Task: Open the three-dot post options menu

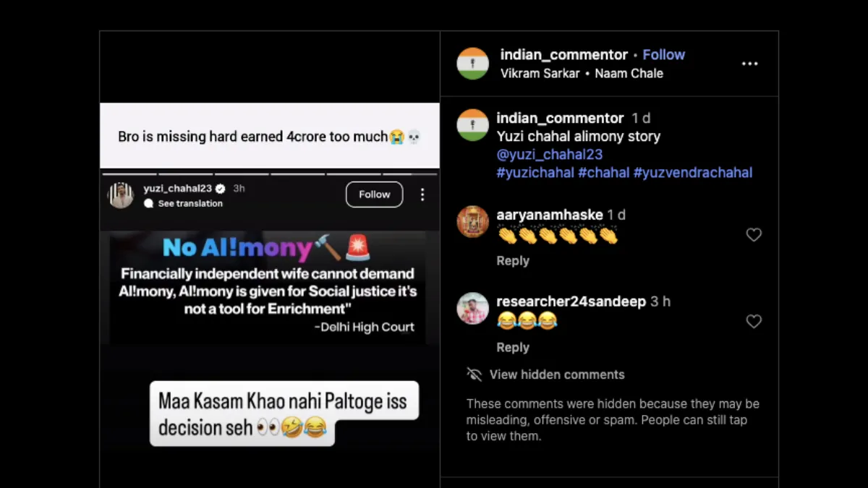Action: click(749, 64)
